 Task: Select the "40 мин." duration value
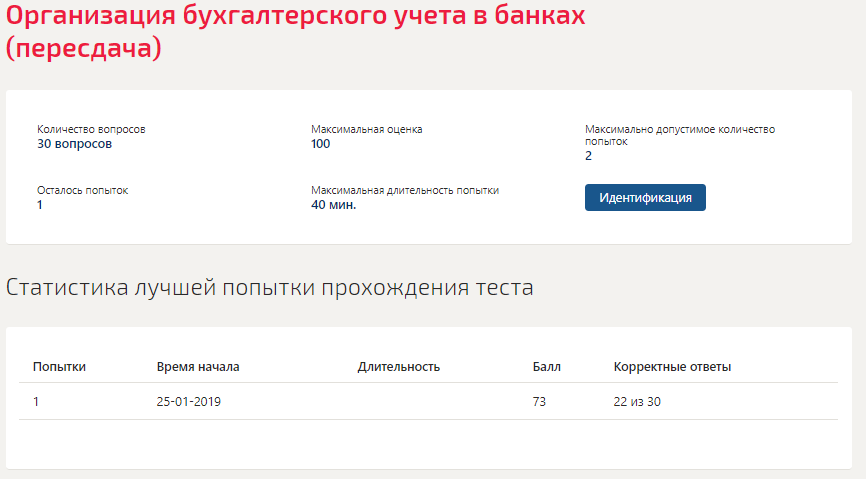[x=334, y=205]
